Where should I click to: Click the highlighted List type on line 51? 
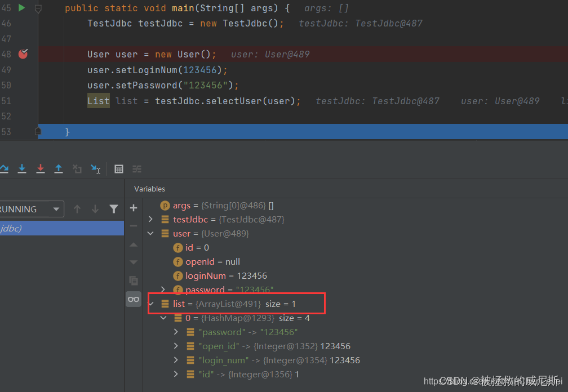[x=99, y=101]
